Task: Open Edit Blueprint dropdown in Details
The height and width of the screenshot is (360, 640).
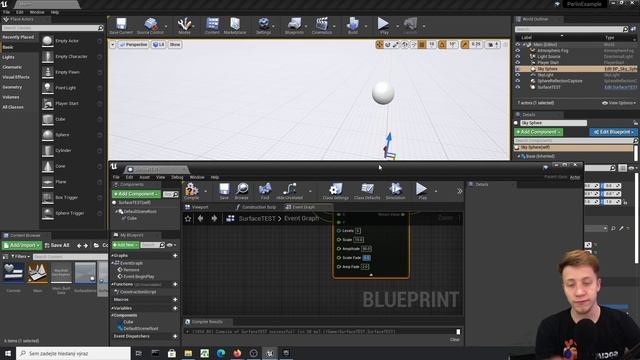Action: [x=613, y=132]
